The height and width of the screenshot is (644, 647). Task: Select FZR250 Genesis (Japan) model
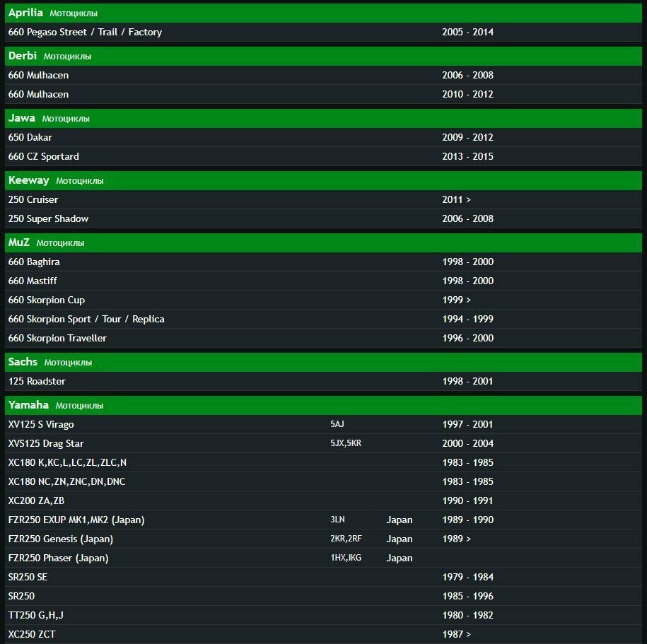[x=61, y=539]
